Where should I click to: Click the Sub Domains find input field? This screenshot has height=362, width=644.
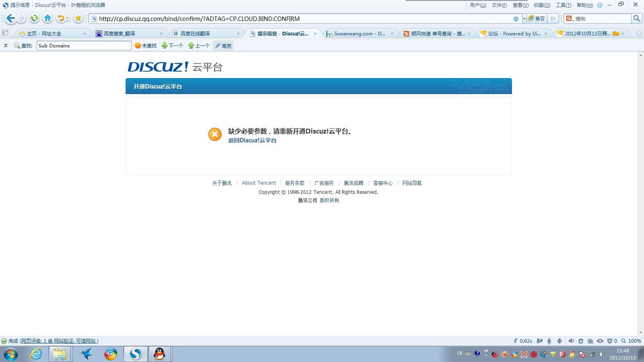(84, 45)
